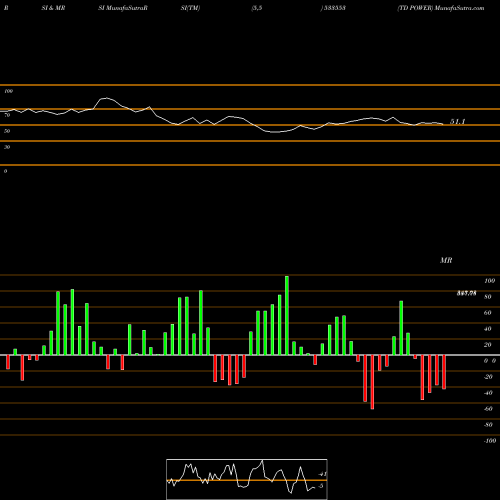Image resolution: width=500 pixels, height=500 pixels.
Task: Click the -5 value in mini chart
Action: 321,486
